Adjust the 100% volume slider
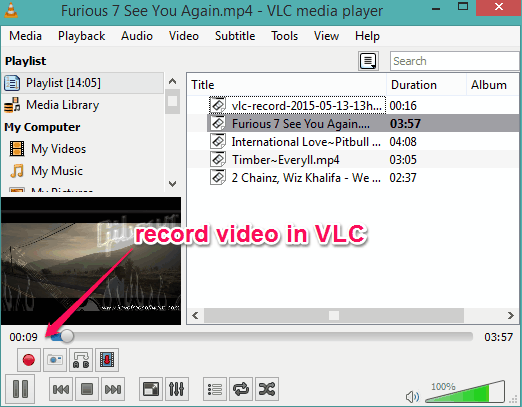Viewport: 522px width, 407px height. click(x=465, y=391)
